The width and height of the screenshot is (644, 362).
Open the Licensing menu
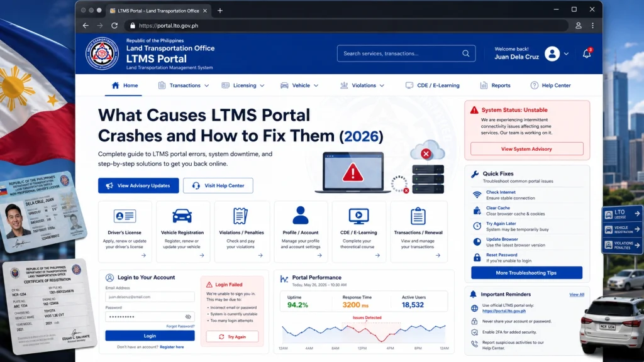[243, 85]
